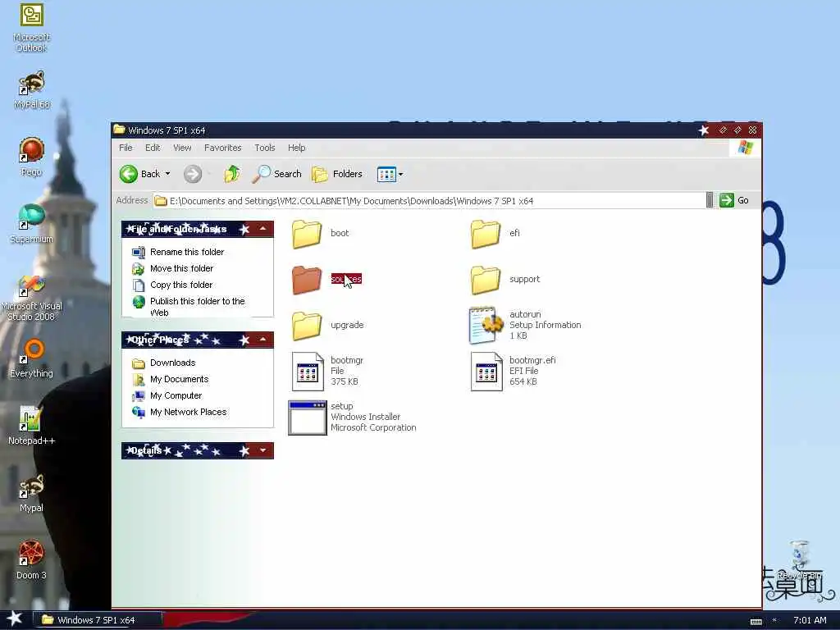
Task: Click Publish this folder to the Web
Action: (x=197, y=307)
